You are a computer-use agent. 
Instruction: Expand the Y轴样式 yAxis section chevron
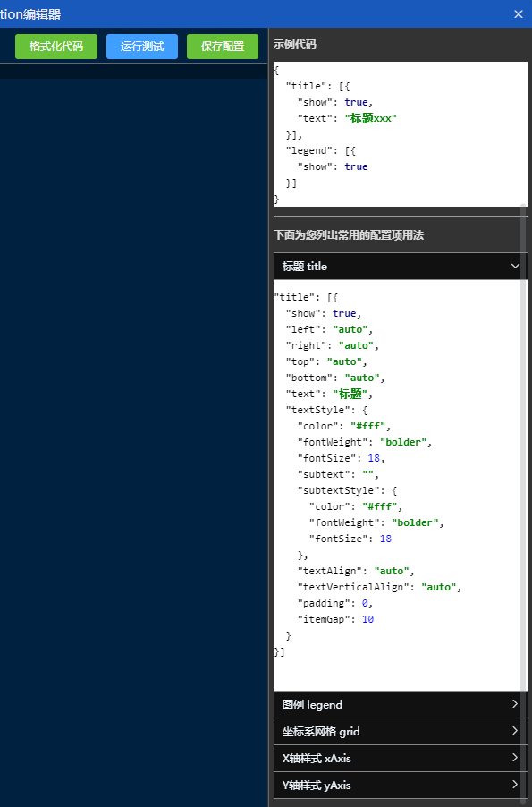[x=514, y=785]
